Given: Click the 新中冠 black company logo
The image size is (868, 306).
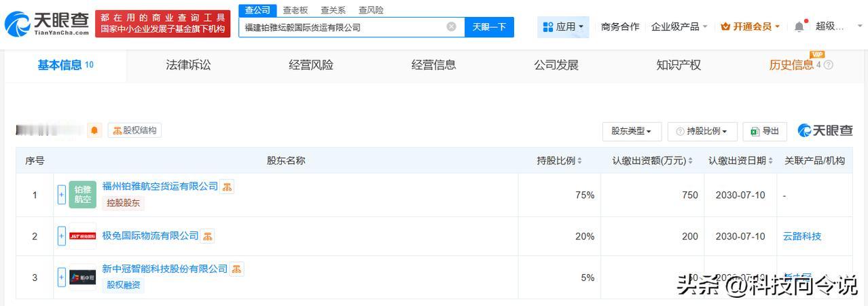Looking at the screenshot, I should tap(83, 277).
